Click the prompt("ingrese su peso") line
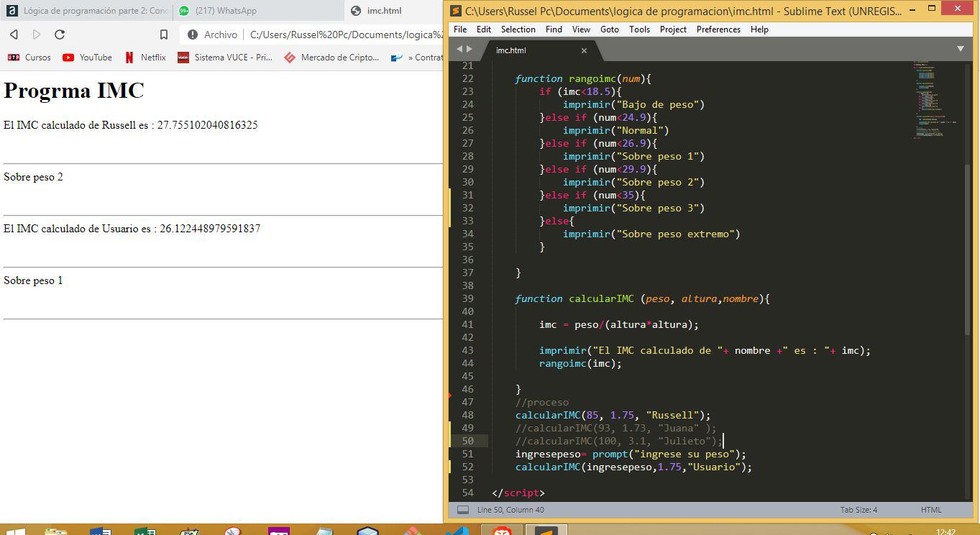 click(x=631, y=454)
